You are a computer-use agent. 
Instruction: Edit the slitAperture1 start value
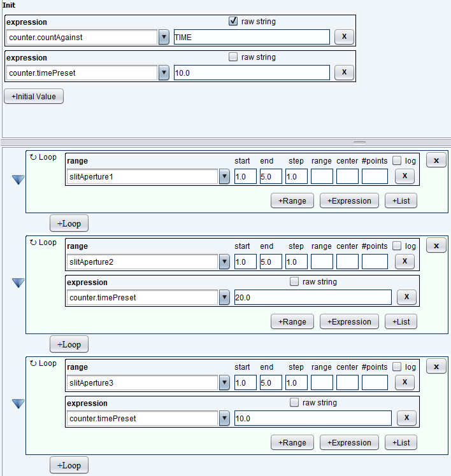245,176
